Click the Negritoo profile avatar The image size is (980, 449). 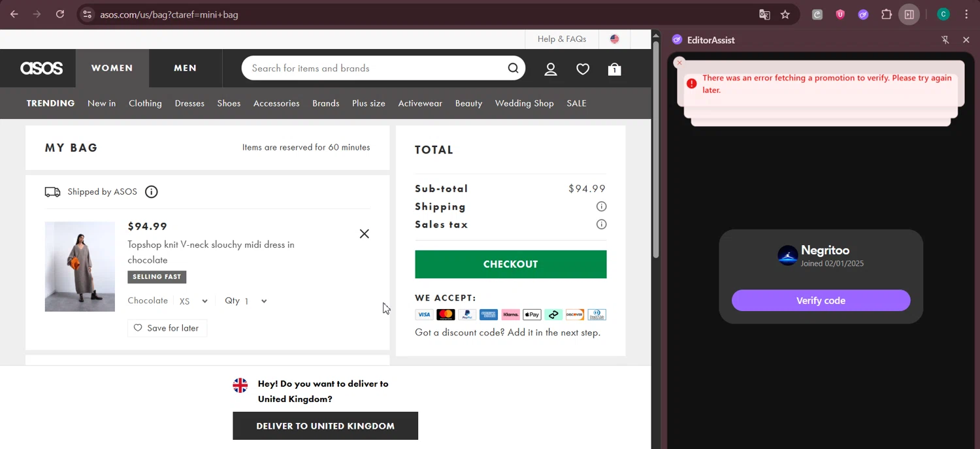(787, 256)
